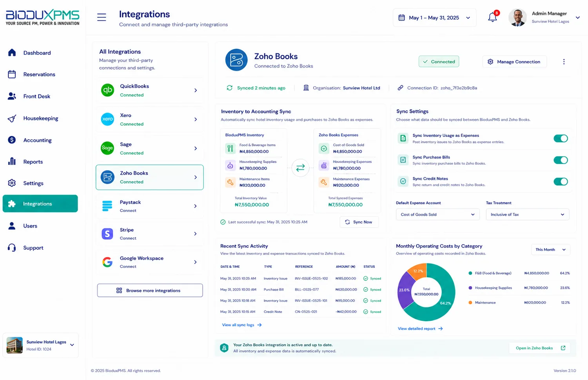Open the May 1 – May 31, 2025 date dropdown

[x=435, y=18]
